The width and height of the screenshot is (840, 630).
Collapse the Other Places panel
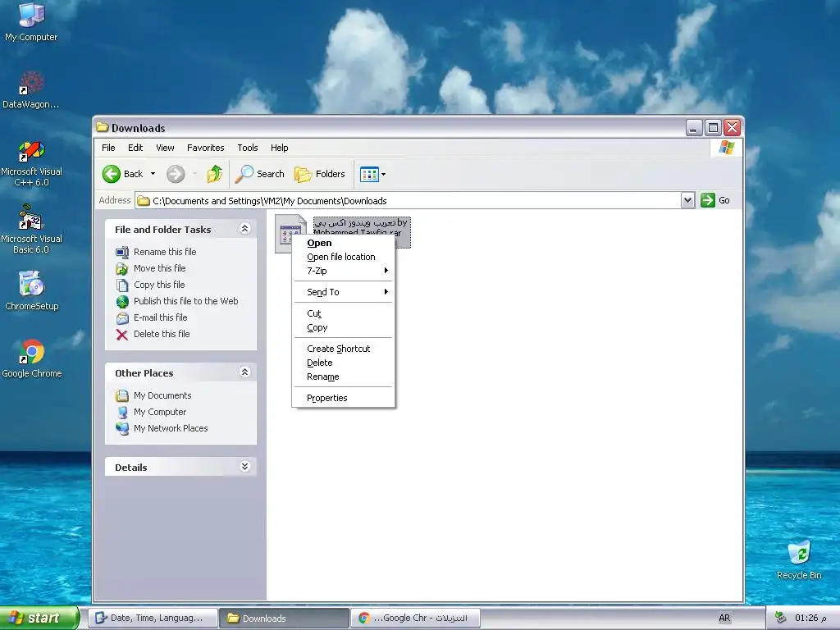point(244,372)
